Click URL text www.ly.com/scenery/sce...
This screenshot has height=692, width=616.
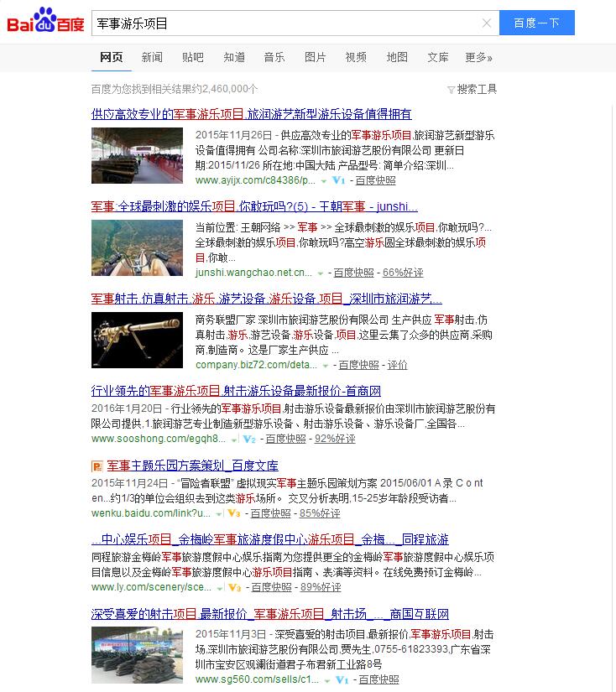(151, 587)
